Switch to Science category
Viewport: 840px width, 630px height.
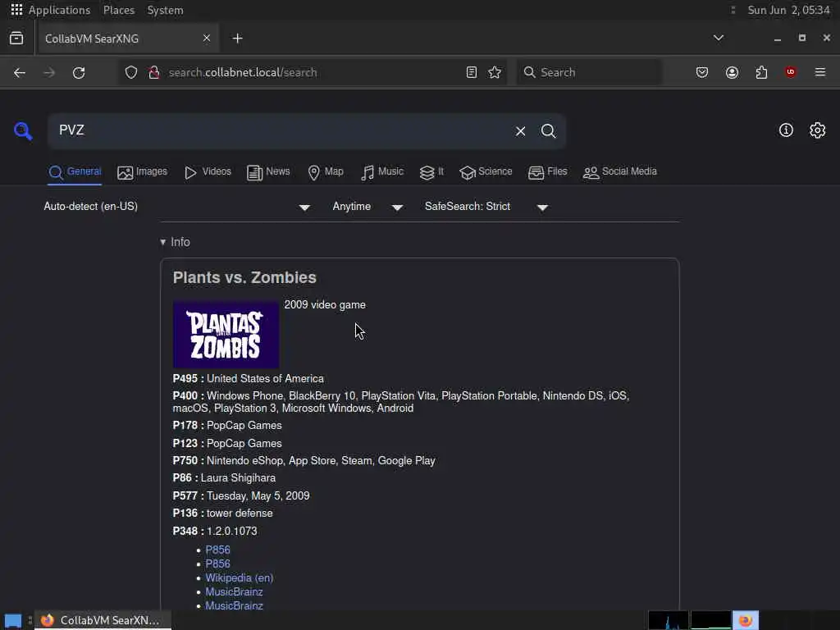[x=486, y=172]
